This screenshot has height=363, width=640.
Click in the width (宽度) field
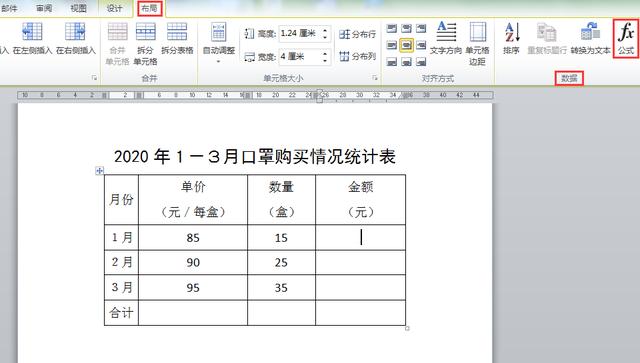(300, 56)
